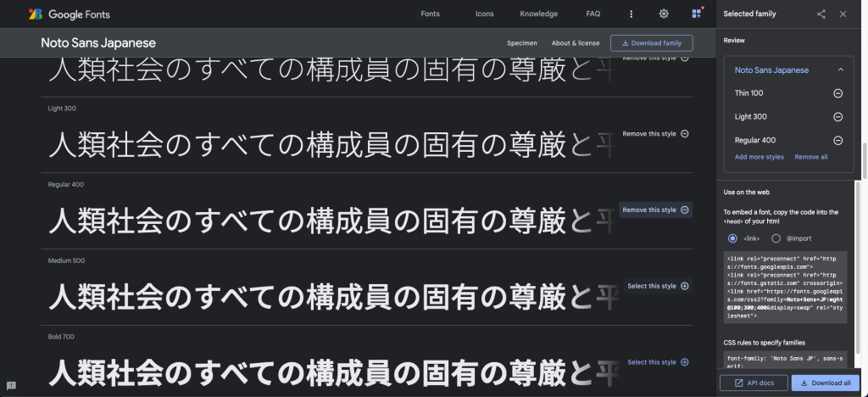Viewport: 868px width, 397px height.
Task: Select the Bold 700 style
Action: point(658,362)
